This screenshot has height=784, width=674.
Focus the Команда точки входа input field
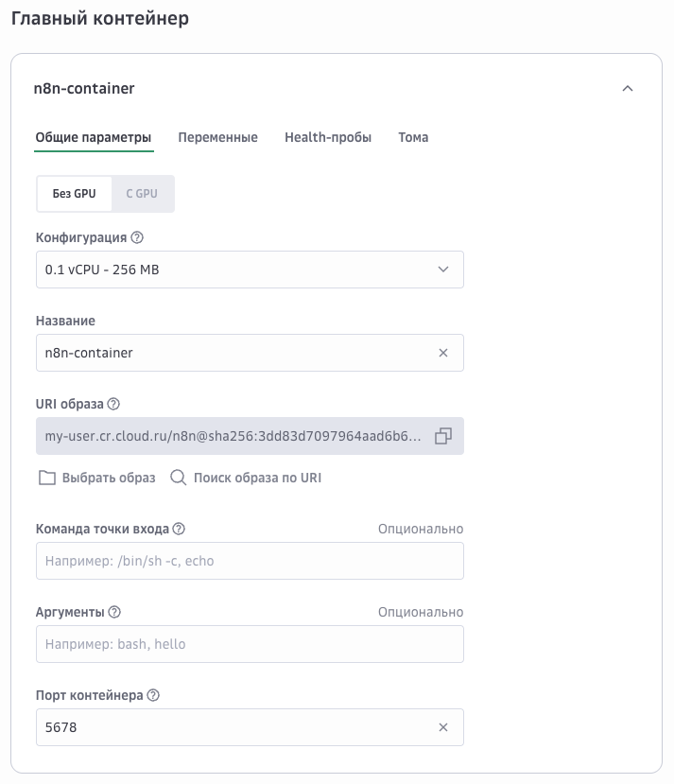250,561
